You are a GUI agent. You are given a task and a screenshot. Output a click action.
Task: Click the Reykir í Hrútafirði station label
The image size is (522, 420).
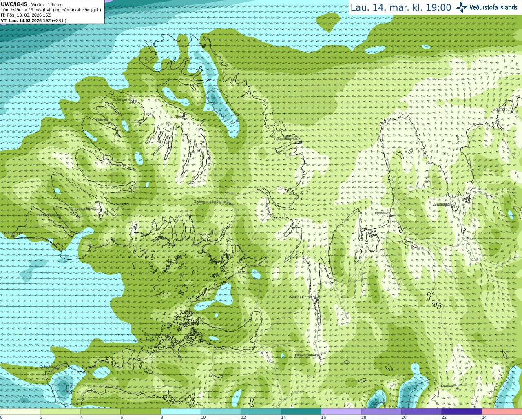[x=303, y=297]
